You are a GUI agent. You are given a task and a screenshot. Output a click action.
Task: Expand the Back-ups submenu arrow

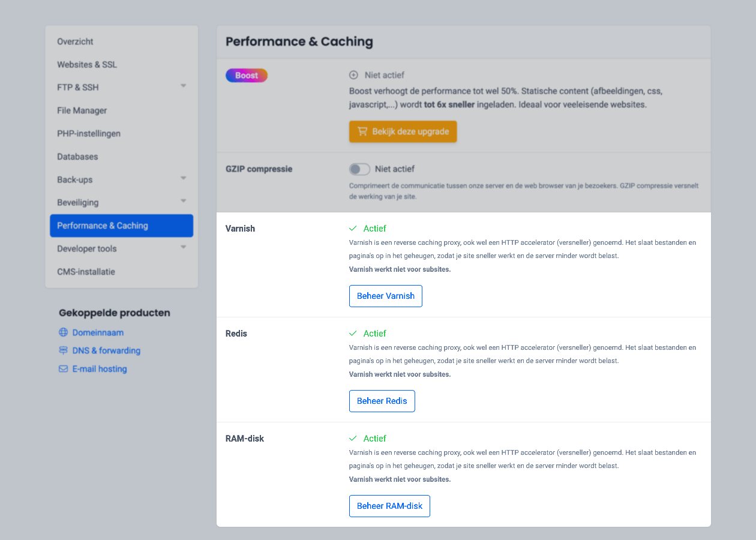coord(184,179)
